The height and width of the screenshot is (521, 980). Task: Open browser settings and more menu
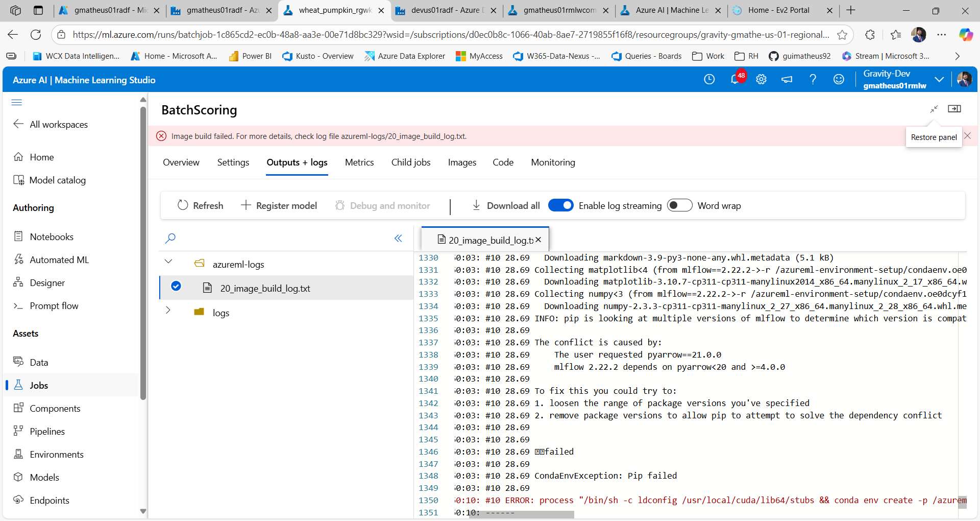(x=942, y=35)
